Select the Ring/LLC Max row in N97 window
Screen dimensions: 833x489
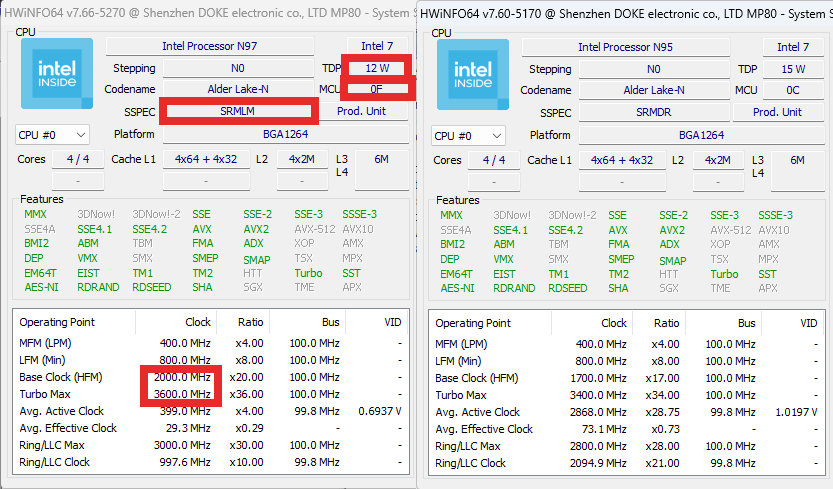[210, 445]
